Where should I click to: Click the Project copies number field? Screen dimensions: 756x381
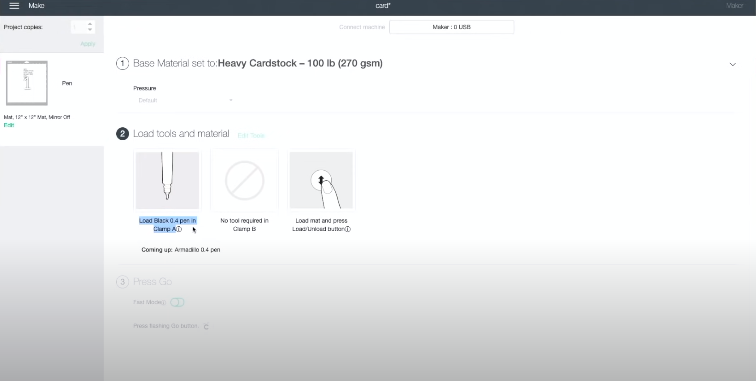point(79,27)
